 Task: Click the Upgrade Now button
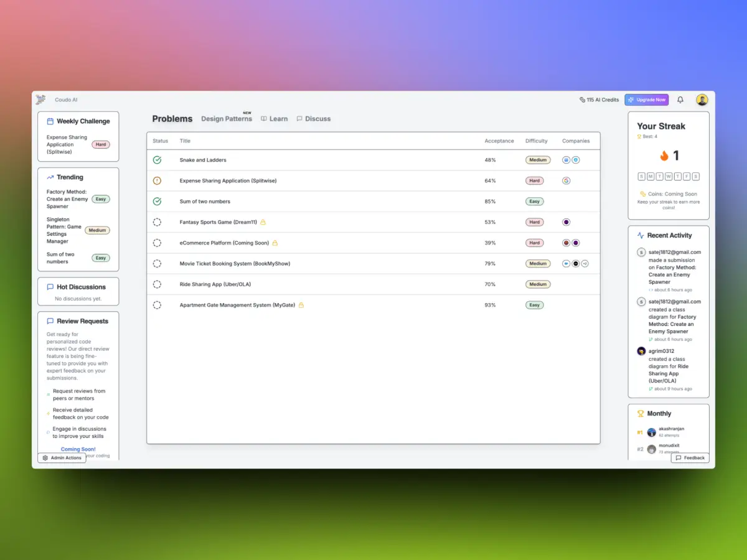coord(647,100)
